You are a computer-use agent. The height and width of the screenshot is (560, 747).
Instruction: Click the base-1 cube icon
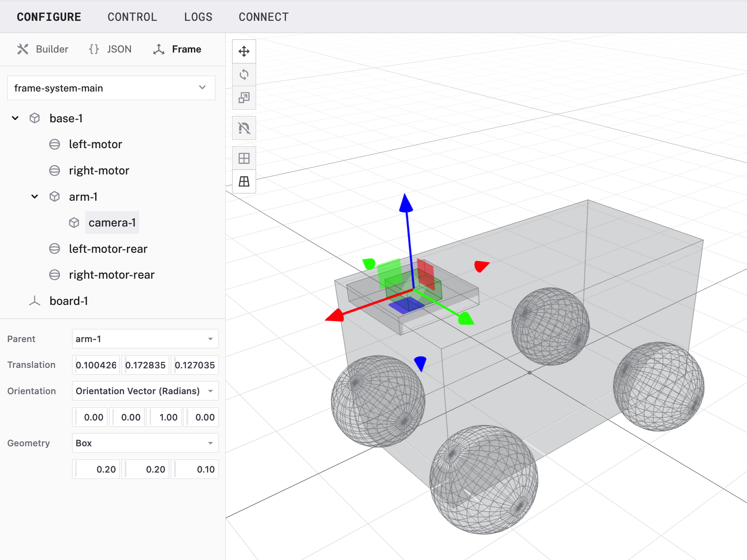(34, 118)
